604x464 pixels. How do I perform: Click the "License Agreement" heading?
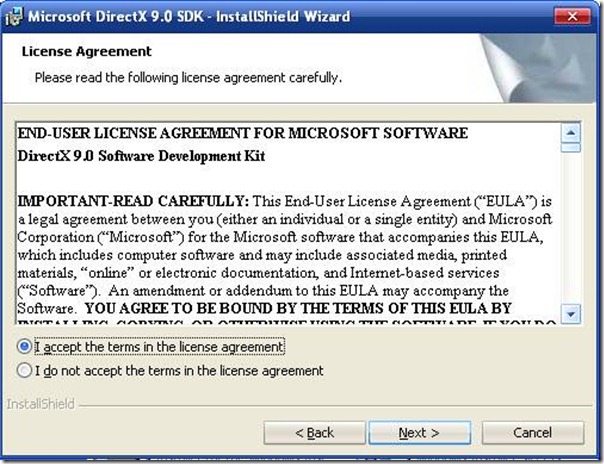tap(87, 52)
